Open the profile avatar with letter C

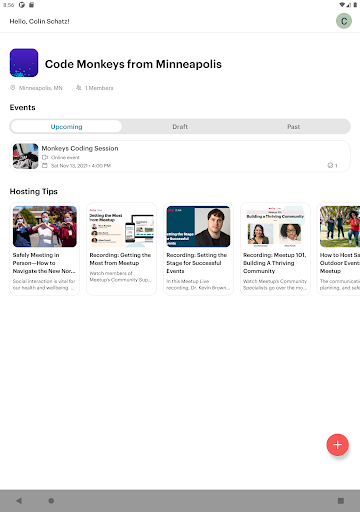(344, 21)
